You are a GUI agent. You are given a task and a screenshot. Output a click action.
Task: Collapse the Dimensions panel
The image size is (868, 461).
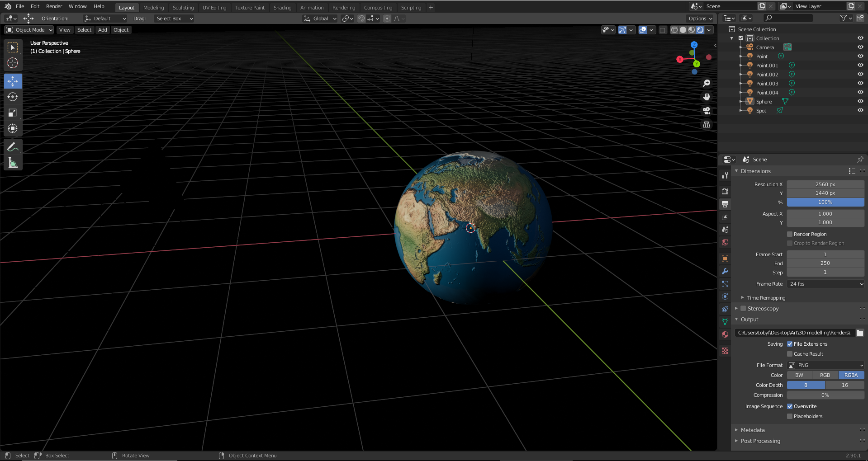755,171
